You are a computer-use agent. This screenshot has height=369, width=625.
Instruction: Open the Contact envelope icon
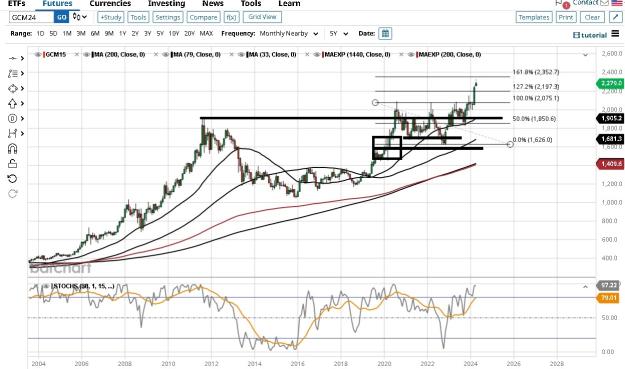point(604,3)
